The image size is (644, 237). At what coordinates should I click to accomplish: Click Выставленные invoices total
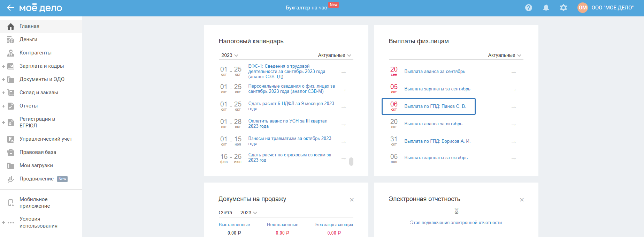pos(234,233)
